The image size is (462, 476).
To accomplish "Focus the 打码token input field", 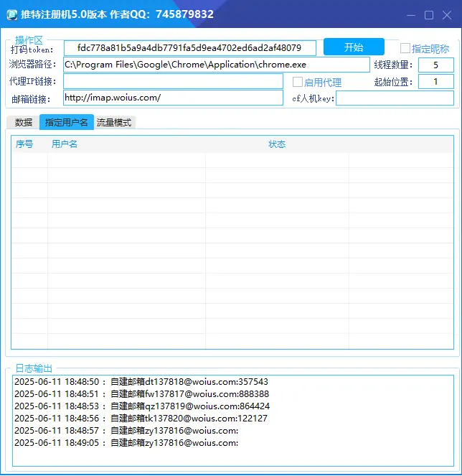I will point(190,48).
